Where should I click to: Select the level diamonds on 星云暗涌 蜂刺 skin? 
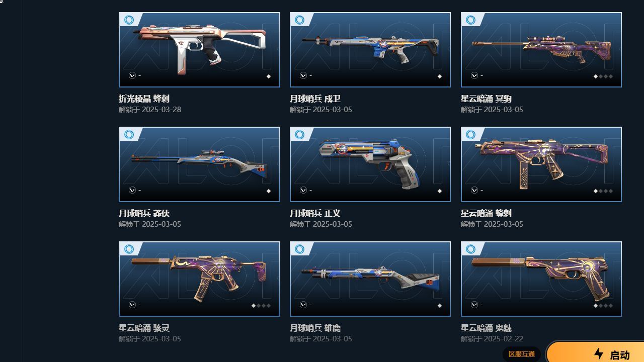click(603, 191)
